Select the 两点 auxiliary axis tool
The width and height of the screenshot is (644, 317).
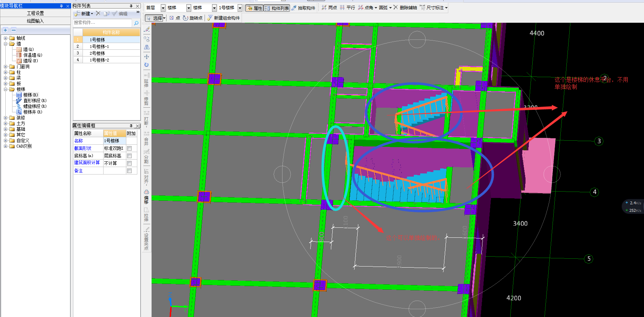click(329, 7)
